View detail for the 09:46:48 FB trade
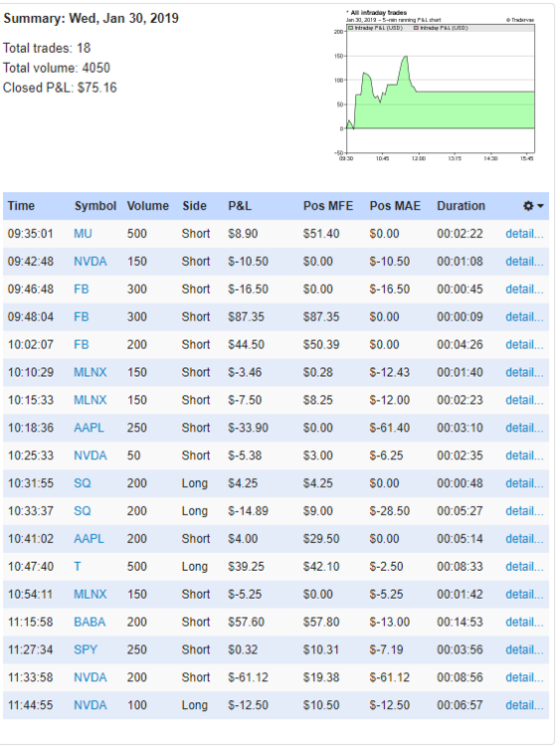Screen dimensions: 560x746 click(524, 289)
